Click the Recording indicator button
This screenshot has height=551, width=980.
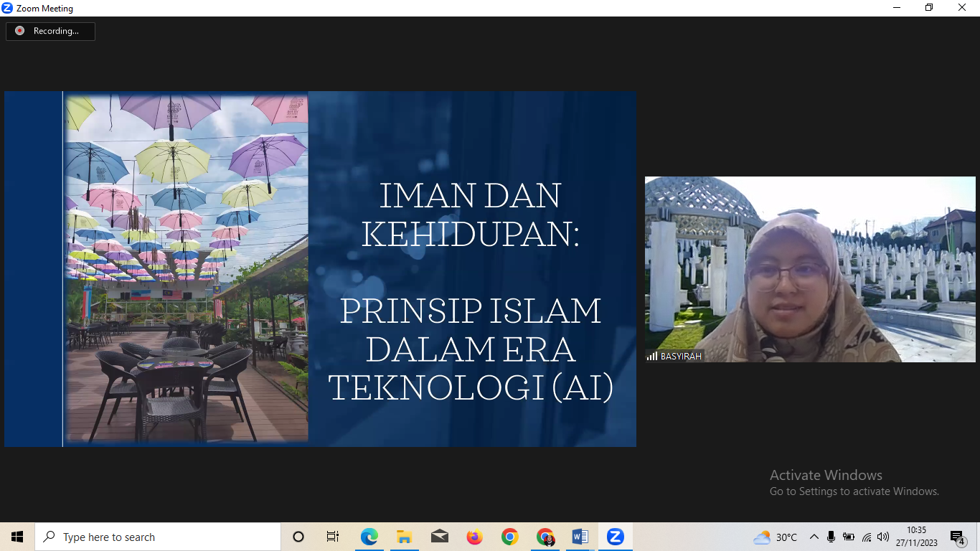[50, 31]
